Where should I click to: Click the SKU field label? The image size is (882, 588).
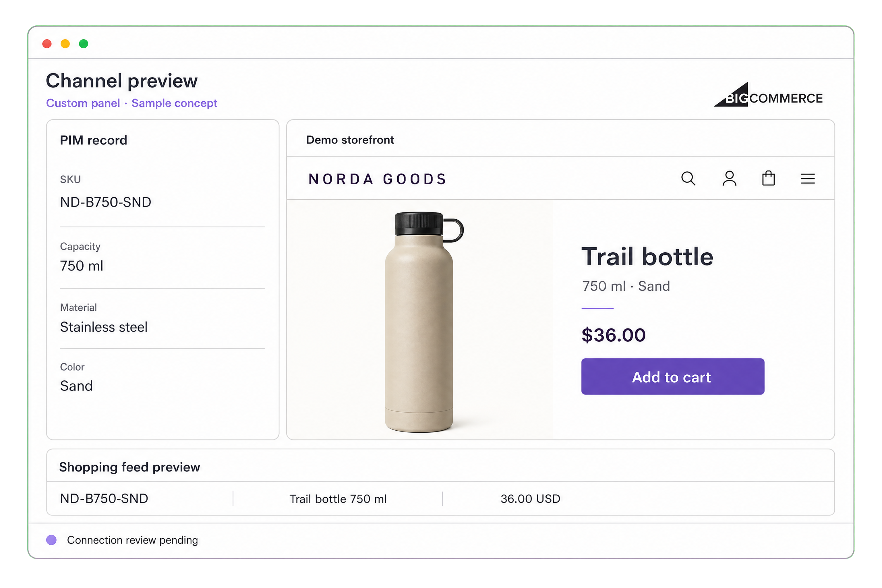[71, 179]
